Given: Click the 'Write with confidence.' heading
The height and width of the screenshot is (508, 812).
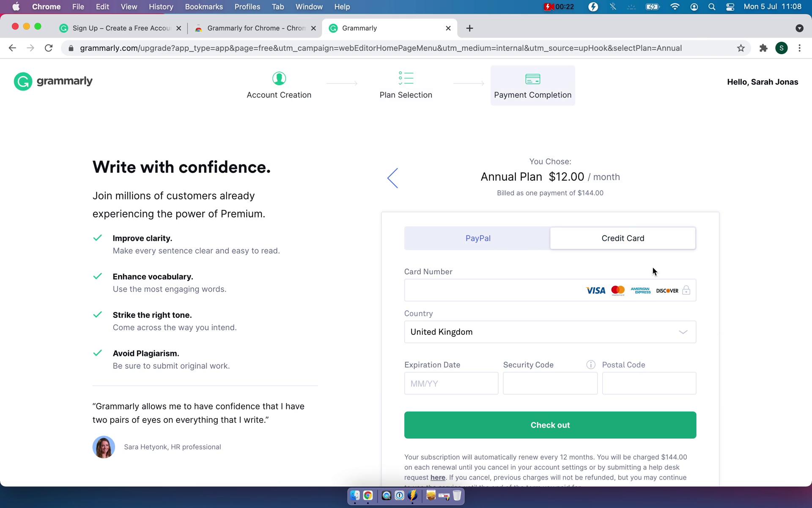Looking at the screenshot, I should pyautogui.click(x=181, y=167).
